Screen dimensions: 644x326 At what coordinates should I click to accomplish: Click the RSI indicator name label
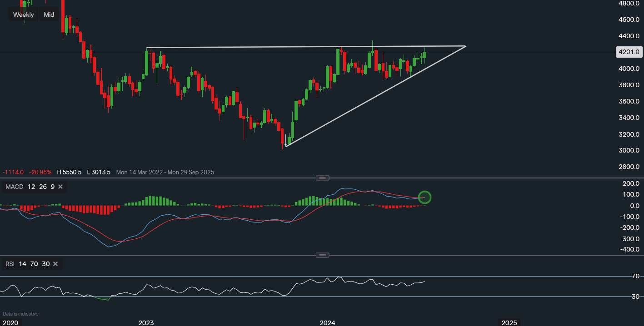[x=9, y=264]
